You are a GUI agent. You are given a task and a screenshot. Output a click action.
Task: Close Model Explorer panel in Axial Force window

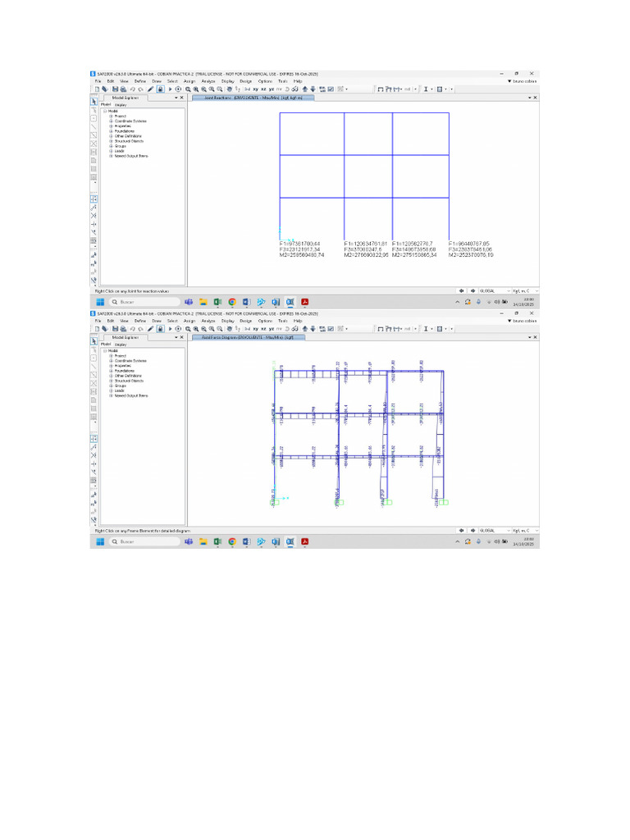pyautogui.click(x=181, y=337)
